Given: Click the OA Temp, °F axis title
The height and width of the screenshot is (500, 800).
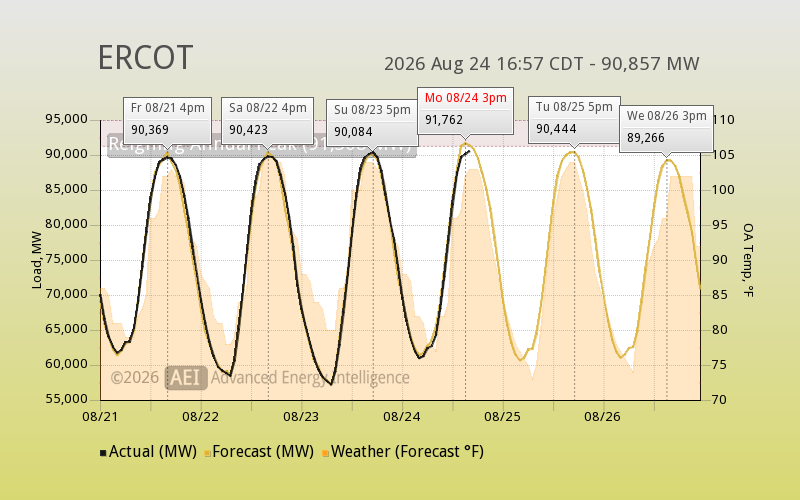Looking at the screenshot, I should 748,260.
